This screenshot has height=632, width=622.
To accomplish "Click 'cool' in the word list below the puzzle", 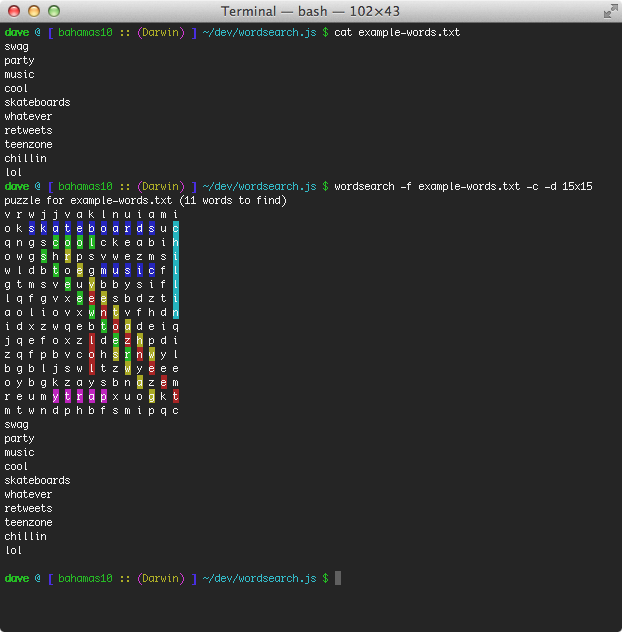I will coord(16,466).
